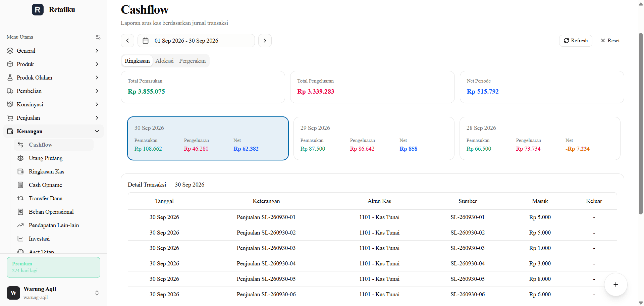644x306 pixels.
Task: Expand the Produk menu chevron
Action: click(97, 64)
